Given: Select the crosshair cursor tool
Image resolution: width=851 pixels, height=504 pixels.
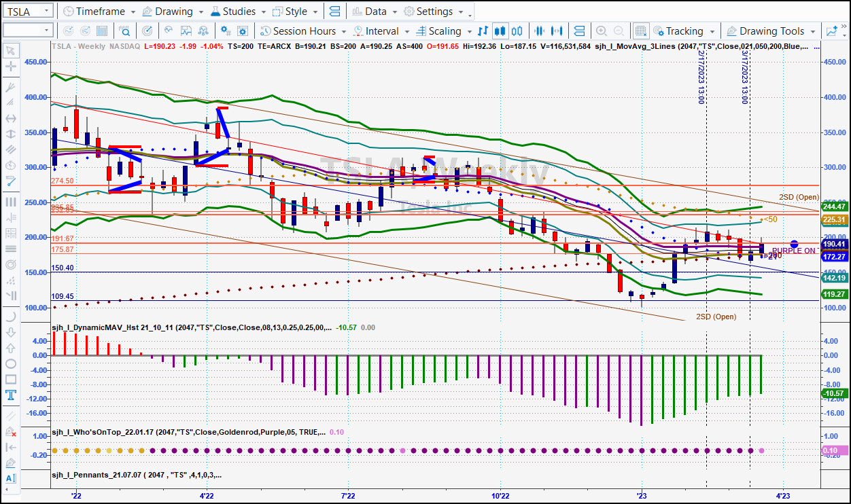Looking at the screenshot, I should point(11,67).
